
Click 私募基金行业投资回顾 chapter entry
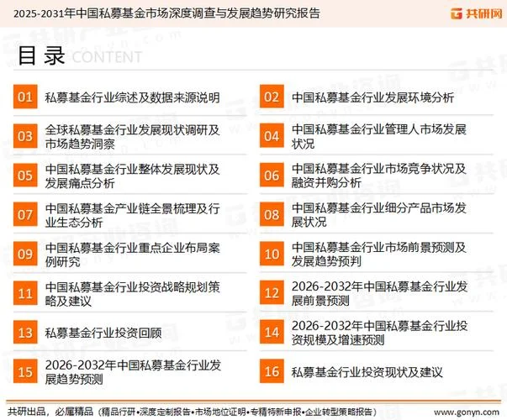tap(103, 333)
